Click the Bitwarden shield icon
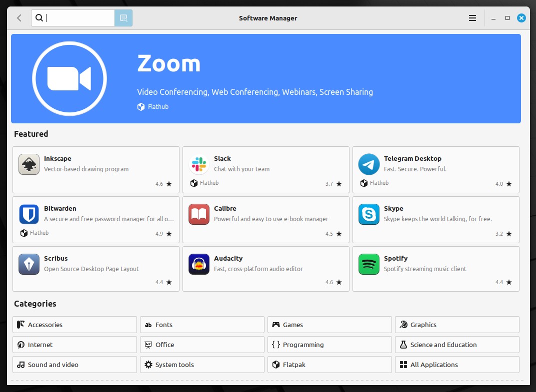 pos(29,214)
